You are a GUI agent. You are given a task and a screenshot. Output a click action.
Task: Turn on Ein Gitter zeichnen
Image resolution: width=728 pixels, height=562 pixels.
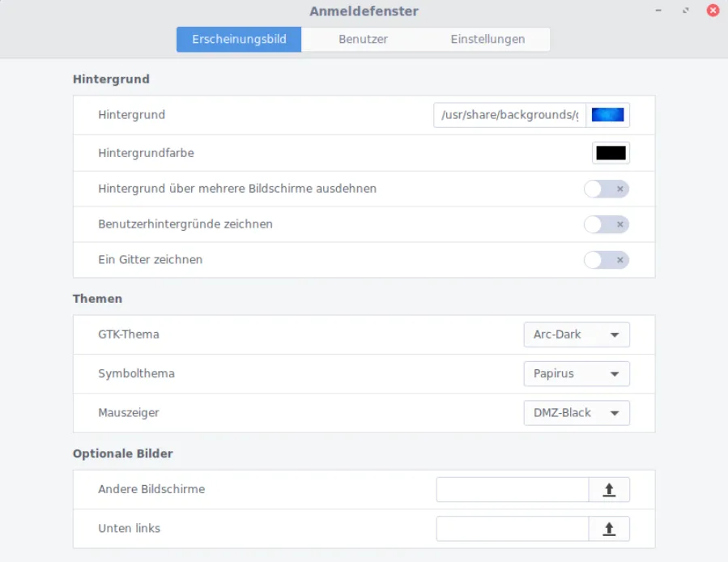[606, 260]
